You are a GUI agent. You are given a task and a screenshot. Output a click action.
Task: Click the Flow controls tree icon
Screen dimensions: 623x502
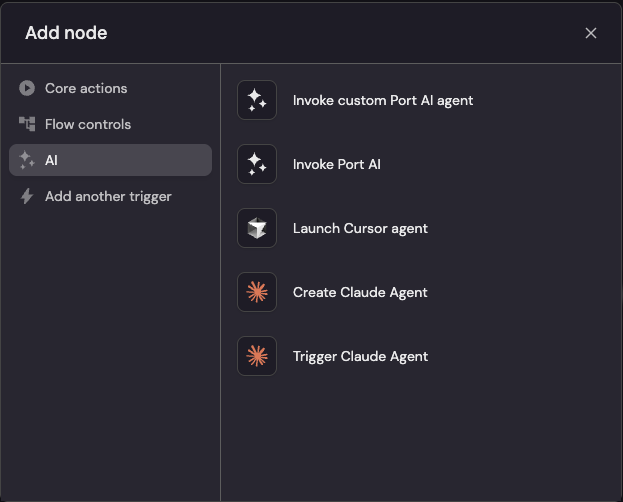tap(27, 124)
